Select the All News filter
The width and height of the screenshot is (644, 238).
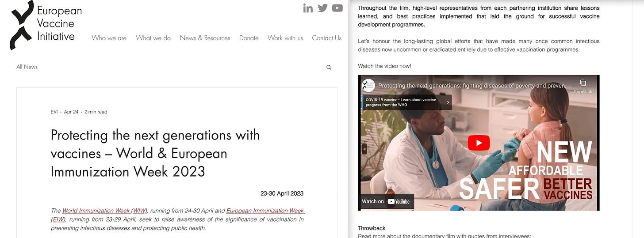(27, 67)
